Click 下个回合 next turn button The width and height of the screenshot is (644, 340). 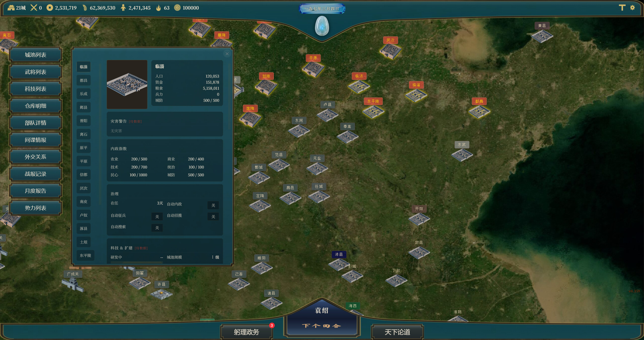point(322,326)
